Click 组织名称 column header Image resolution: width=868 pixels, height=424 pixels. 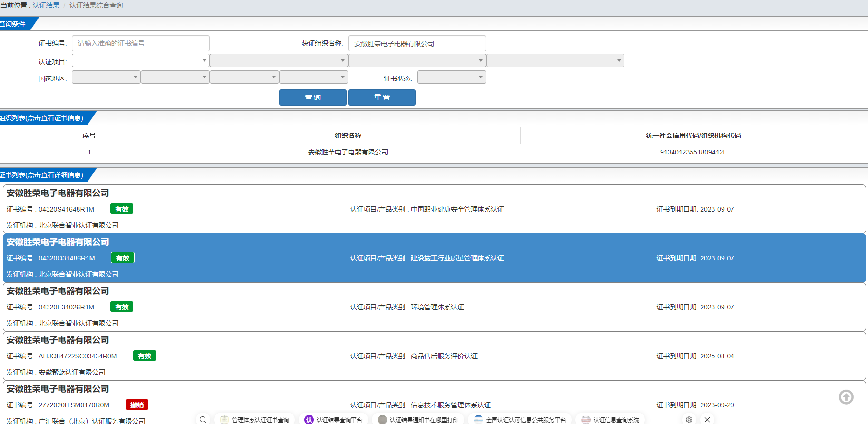[348, 135]
